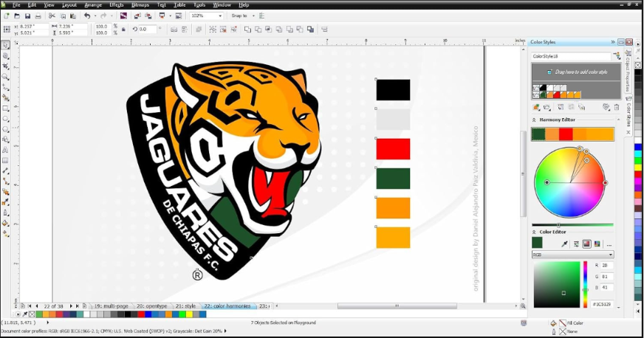Toggle the lock ratio padlock button
644x338 pixels.
pyautogui.click(x=123, y=30)
